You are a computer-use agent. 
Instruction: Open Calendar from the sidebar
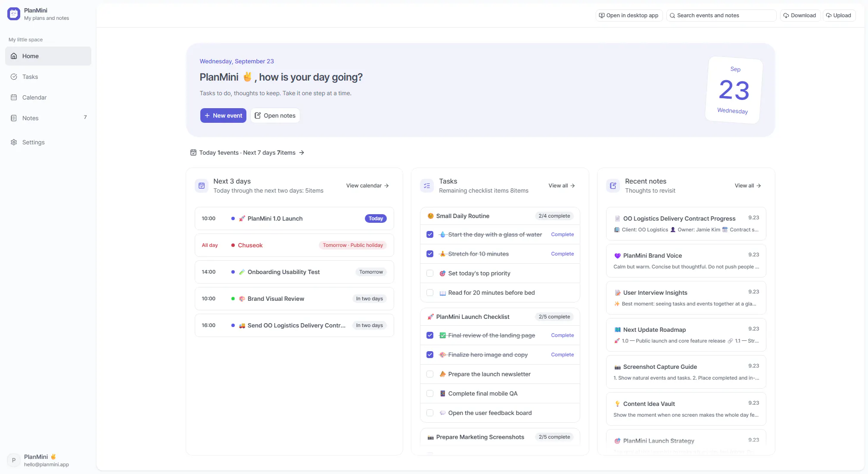[x=48, y=97]
